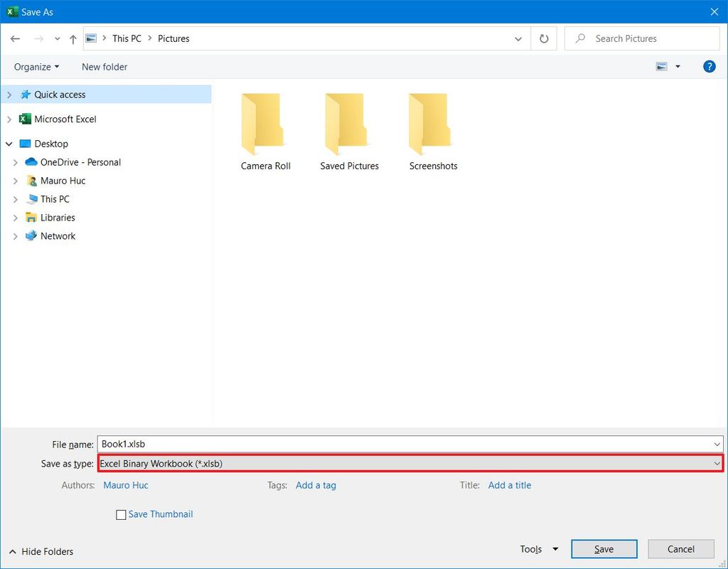Open the change view icon dropdown

click(675, 66)
